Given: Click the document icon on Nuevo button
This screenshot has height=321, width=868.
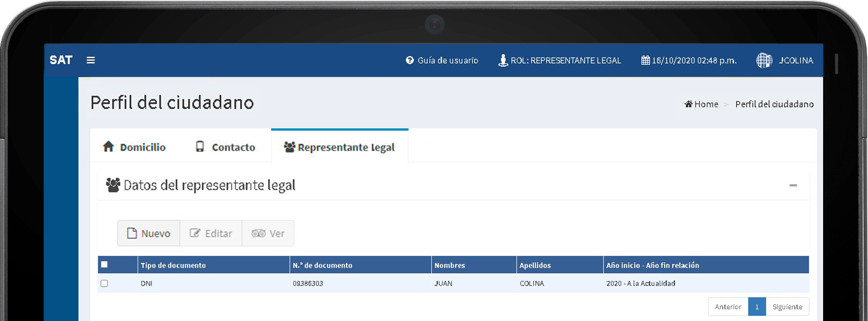Looking at the screenshot, I should point(132,233).
